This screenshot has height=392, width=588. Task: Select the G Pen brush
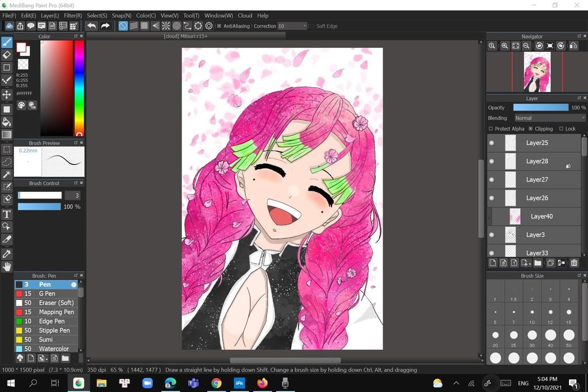click(46, 294)
